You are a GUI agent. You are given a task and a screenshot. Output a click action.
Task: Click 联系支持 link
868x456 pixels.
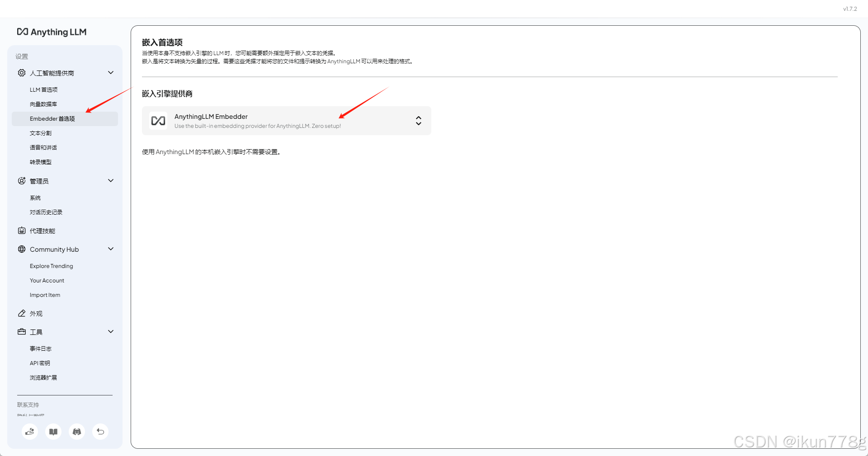[x=28, y=404]
